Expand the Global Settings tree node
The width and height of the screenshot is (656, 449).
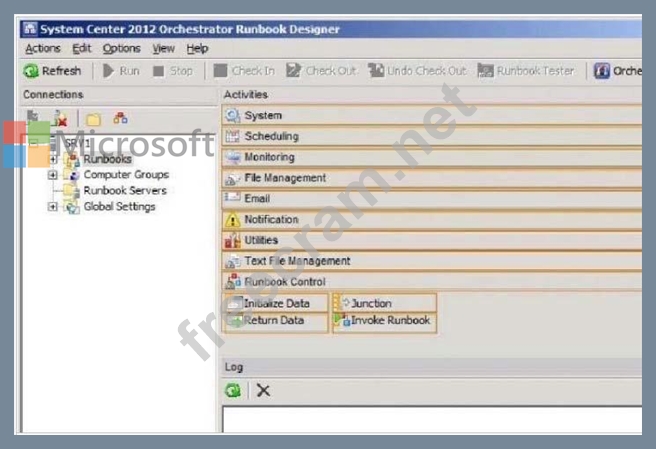53,207
